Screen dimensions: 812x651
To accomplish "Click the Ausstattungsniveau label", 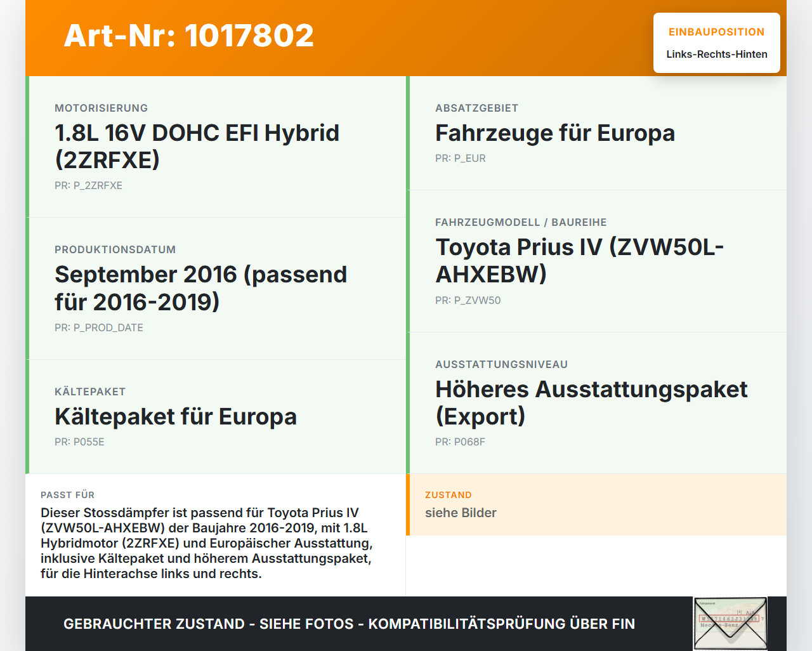I will (x=502, y=364).
